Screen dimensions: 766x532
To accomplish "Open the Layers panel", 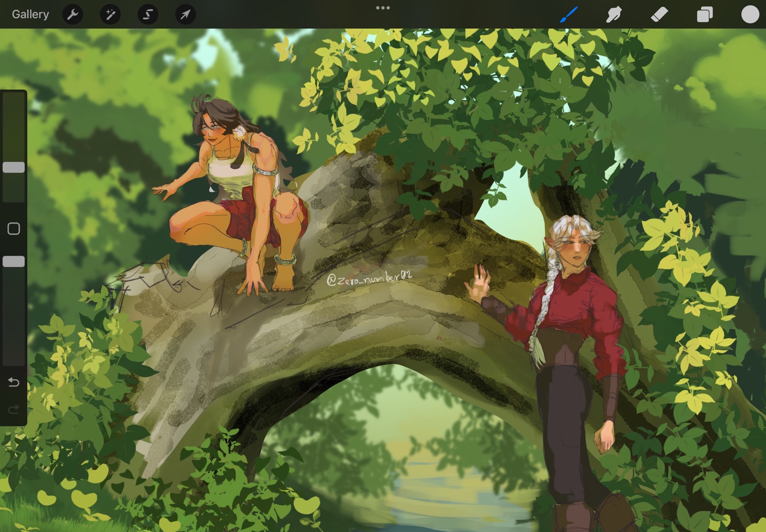I will click(704, 15).
